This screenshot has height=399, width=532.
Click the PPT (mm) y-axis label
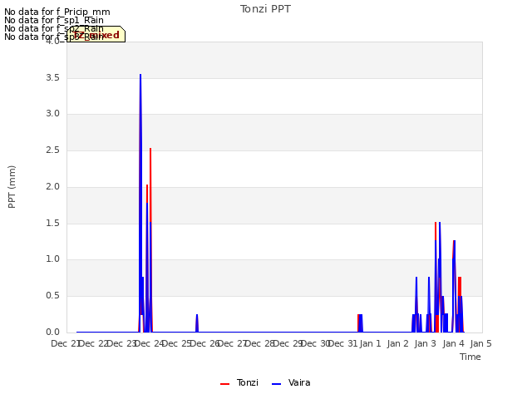[x=12, y=186]
